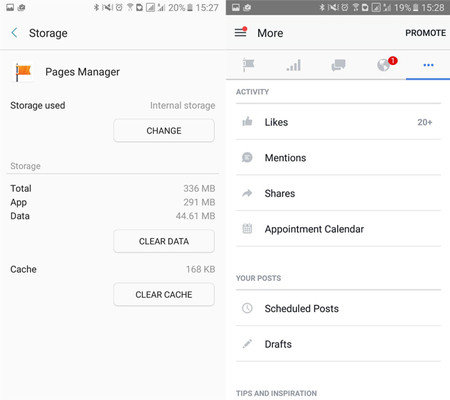Open the Likes activity row

(338, 122)
